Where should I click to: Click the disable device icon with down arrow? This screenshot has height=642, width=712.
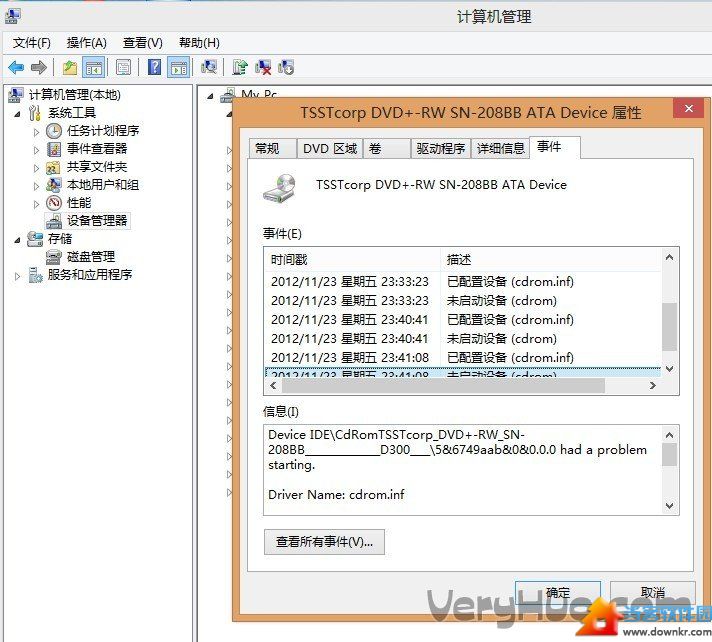click(x=286, y=68)
